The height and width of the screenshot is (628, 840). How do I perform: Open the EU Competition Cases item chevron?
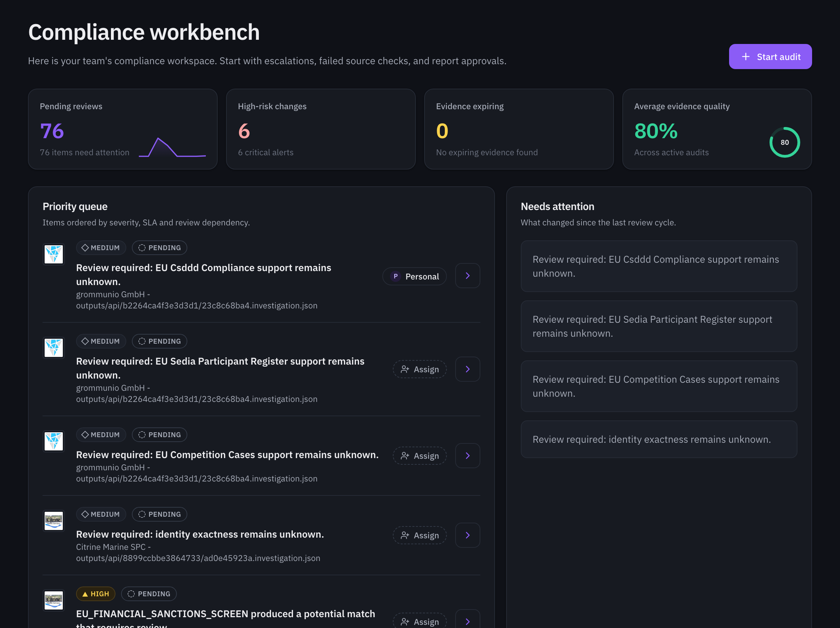[467, 456]
